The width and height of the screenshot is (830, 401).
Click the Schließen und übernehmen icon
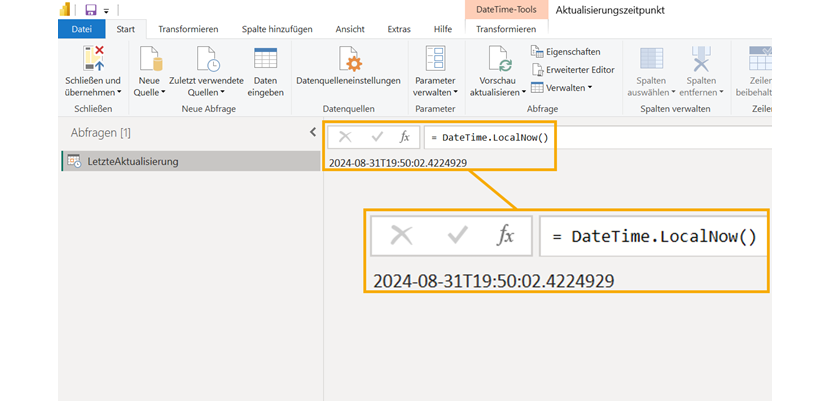coord(92,59)
